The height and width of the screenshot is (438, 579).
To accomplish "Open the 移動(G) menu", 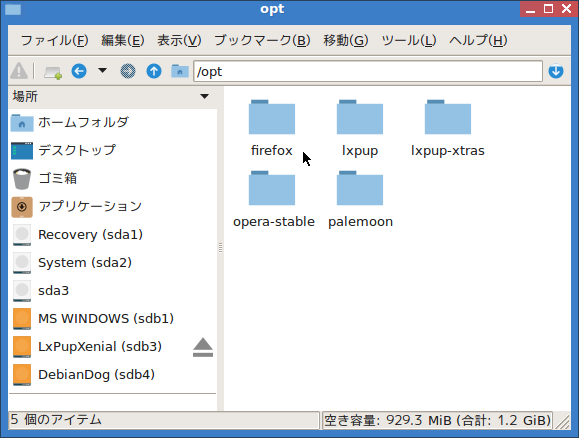I will click(346, 40).
